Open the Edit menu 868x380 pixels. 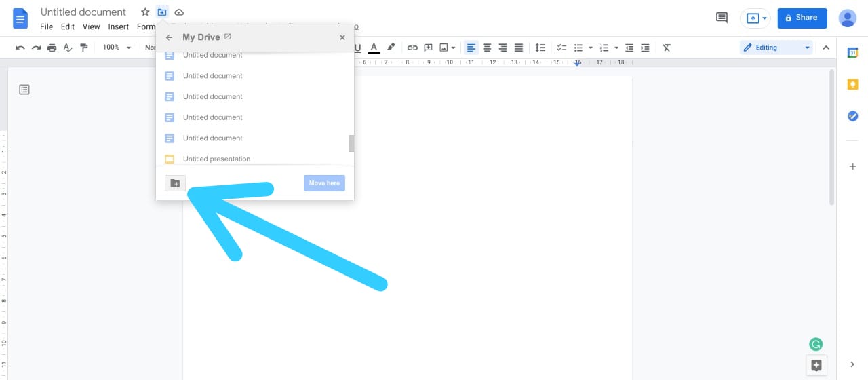pos(68,27)
